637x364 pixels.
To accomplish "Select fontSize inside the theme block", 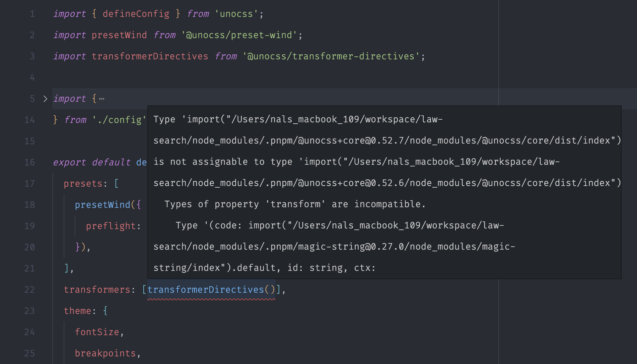I will tap(97, 332).
